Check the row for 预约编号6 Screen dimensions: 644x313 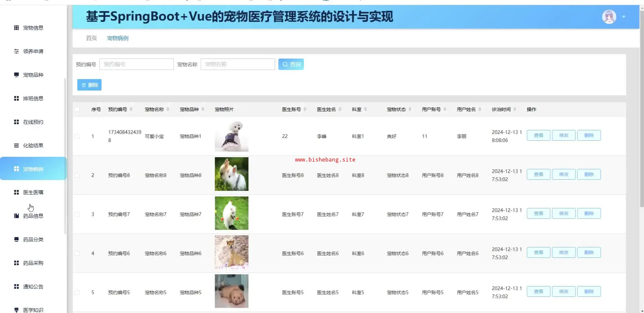pyautogui.click(x=77, y=253)
